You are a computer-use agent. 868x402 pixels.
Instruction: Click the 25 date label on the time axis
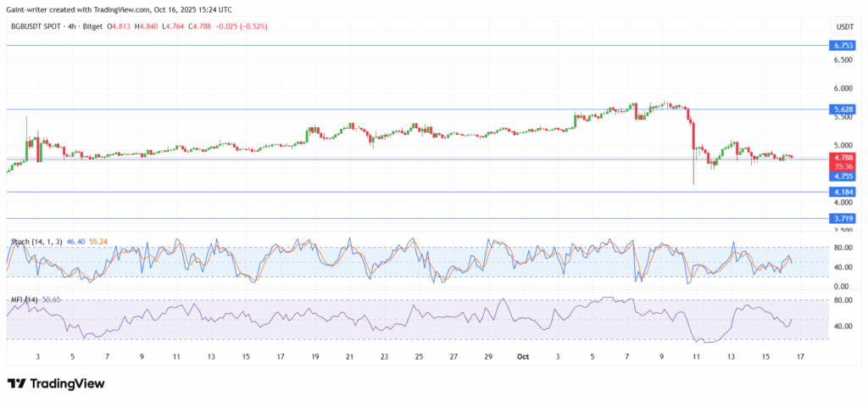[419, 356]
